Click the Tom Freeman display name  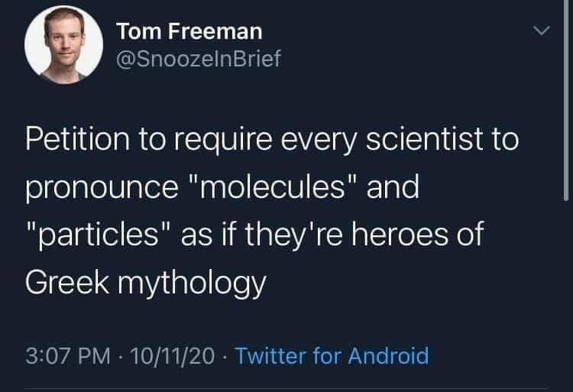(x=189, y=31)
